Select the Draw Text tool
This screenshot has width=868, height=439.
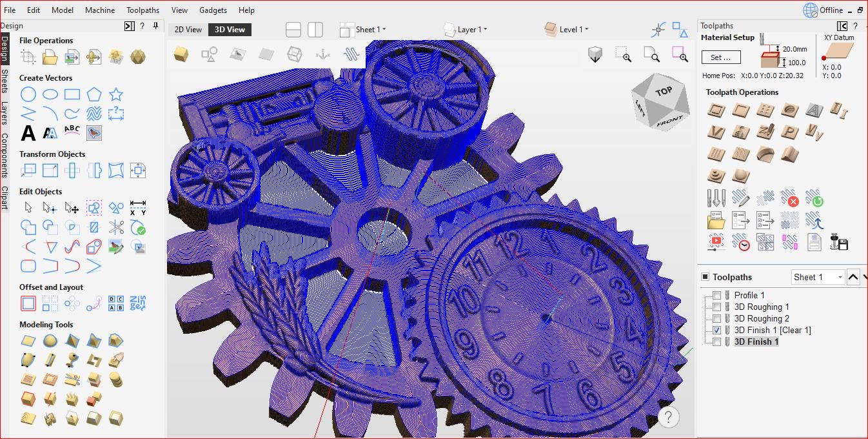tap(28, 133)
